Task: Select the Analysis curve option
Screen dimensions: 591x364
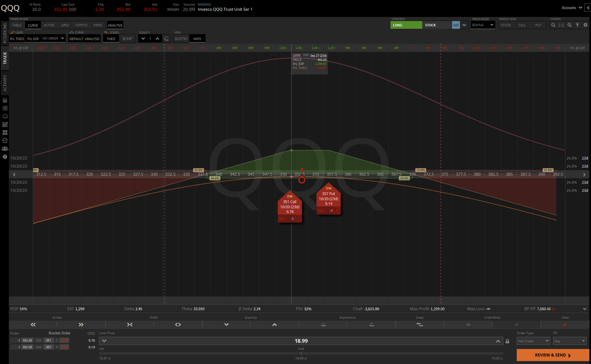Action: [92, 39]
